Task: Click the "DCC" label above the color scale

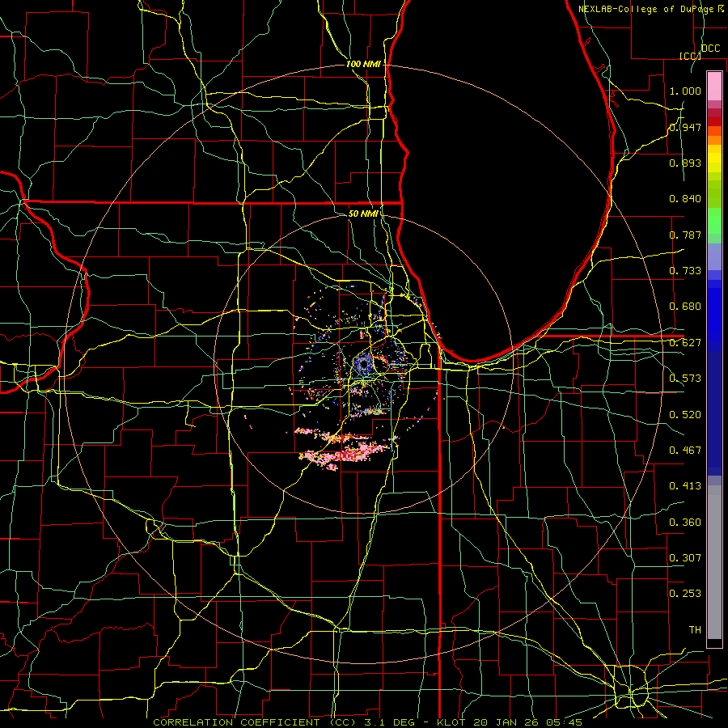Action: tap(711, 49)
